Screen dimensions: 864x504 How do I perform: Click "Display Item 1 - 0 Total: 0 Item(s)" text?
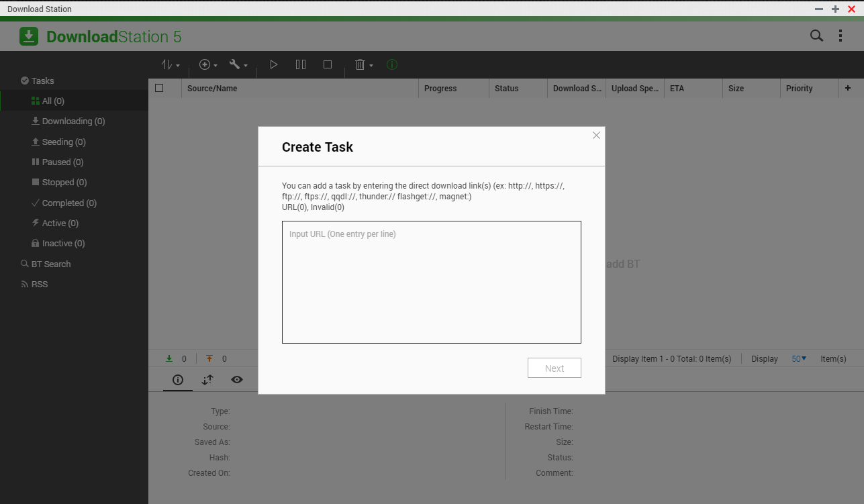(672, 359)
